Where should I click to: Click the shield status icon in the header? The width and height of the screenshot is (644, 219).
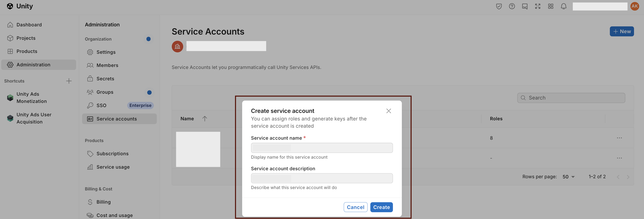tap(499, 6)
